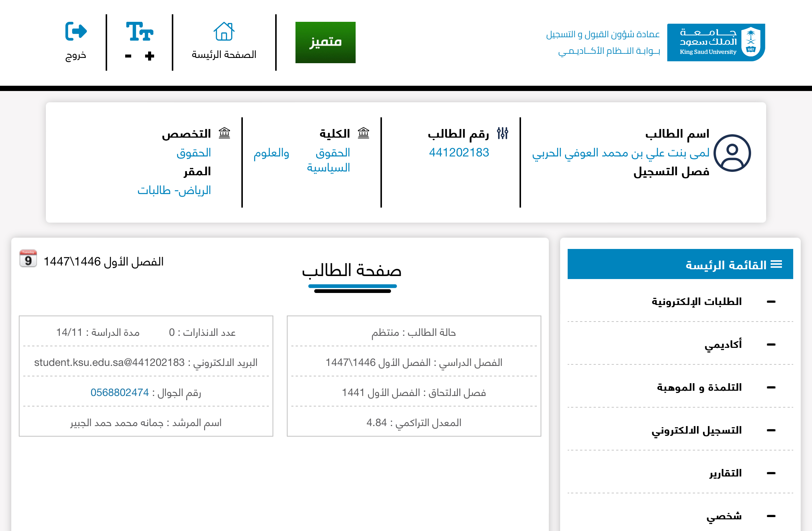812x531 pixels.
Task: Click عمادة شؤون القبول و التسجيل header text
Action: click(603, 34)
